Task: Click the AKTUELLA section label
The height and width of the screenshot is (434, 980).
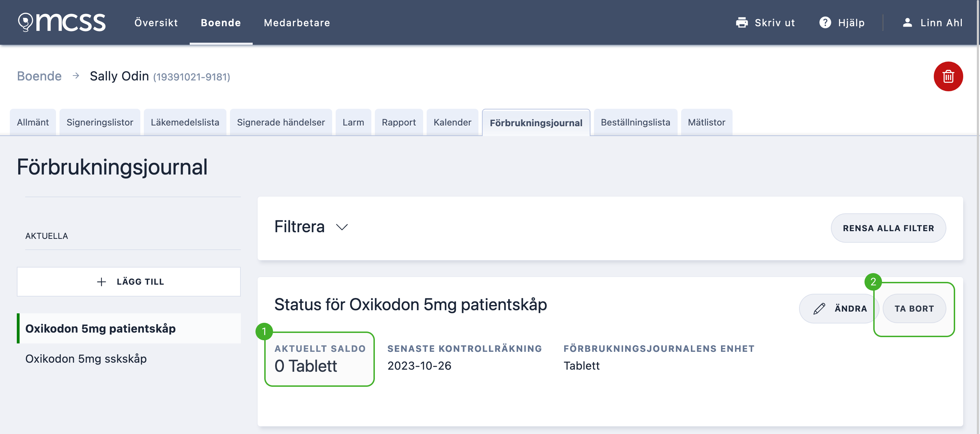Action: point(47,236)
